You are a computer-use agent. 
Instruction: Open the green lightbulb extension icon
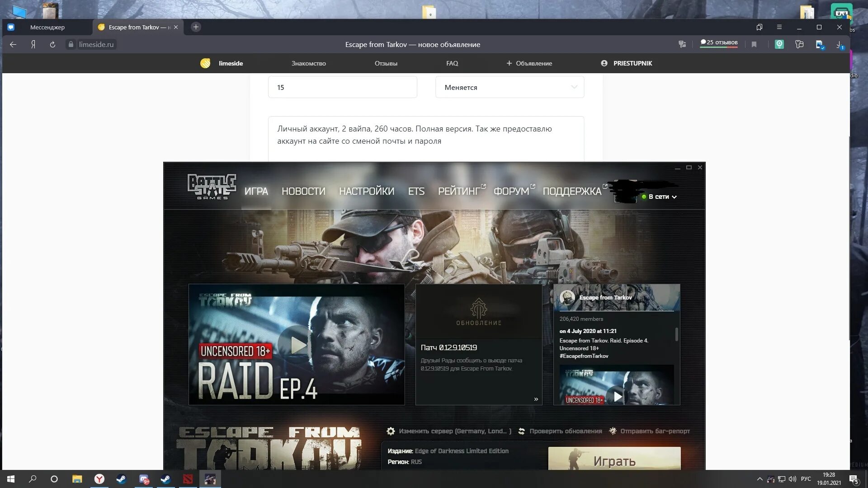(779, 44)
